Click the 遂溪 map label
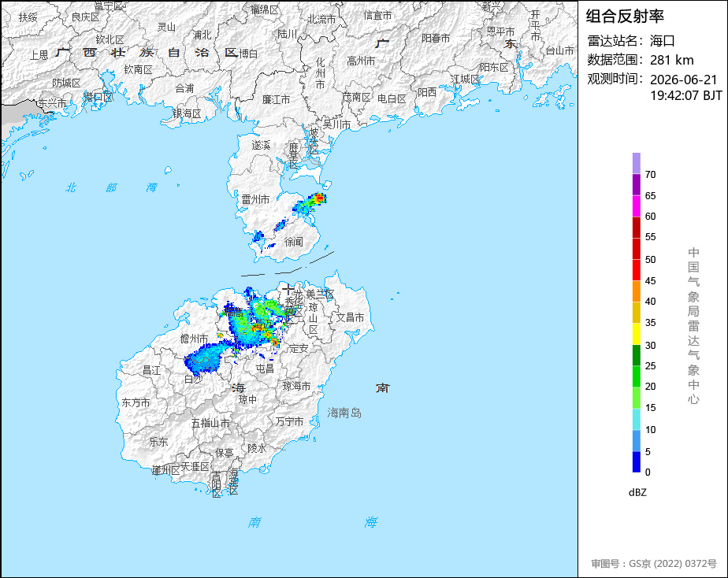The width and height of the screenshot is (728, 578). [x=261, y=145]
